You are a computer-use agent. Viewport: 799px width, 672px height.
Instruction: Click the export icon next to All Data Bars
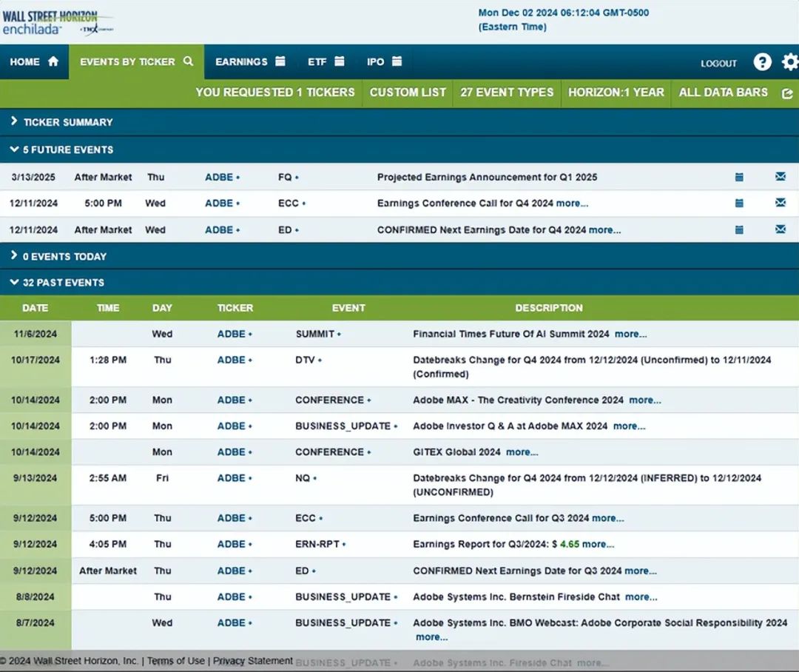pyautogui.click(x=786, y=93)
